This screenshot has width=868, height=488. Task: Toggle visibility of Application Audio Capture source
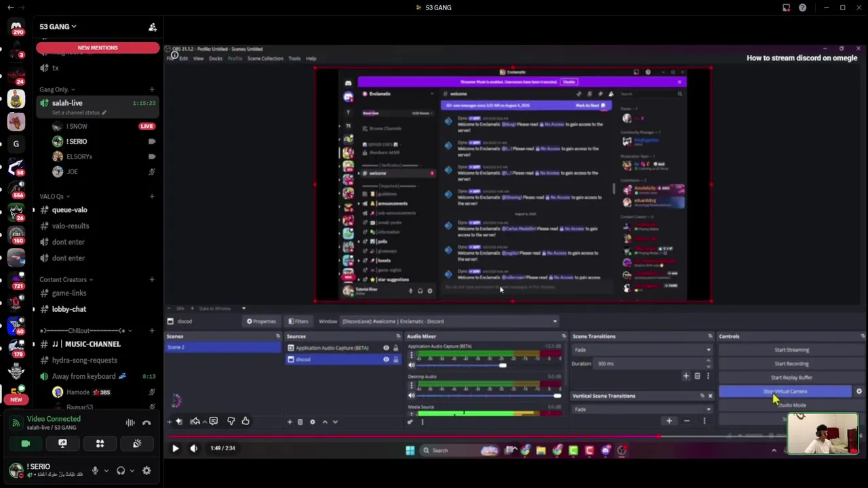coord(386,348)
